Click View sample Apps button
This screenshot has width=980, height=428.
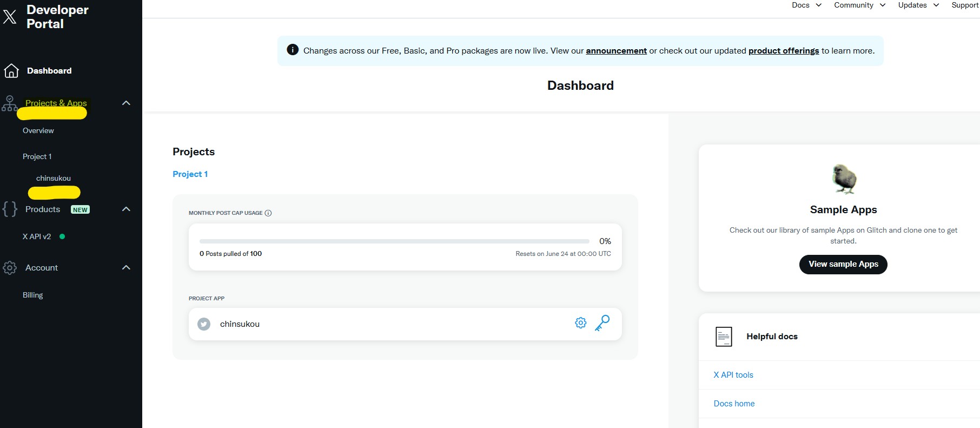pos(843,264)
